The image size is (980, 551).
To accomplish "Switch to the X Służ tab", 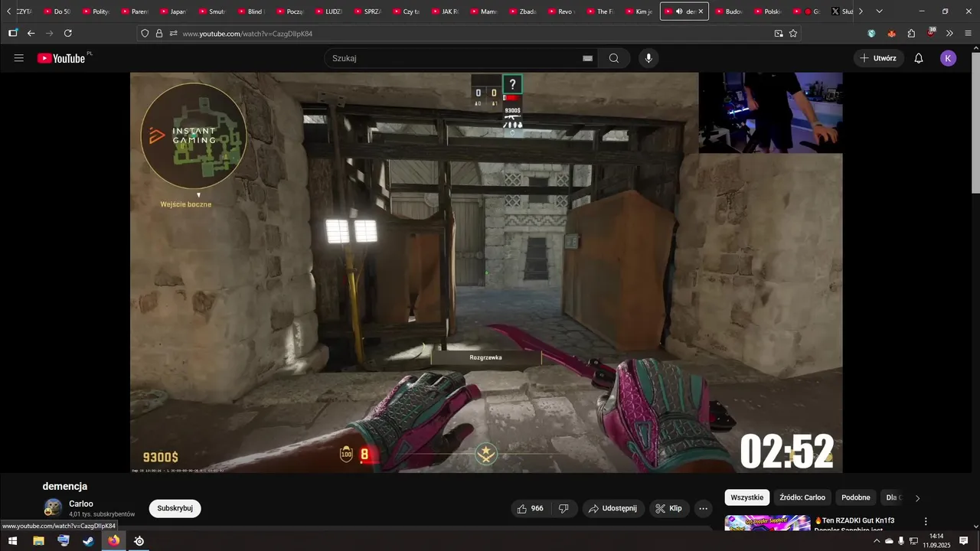I will pyautogui.click(x=842, y=11).
